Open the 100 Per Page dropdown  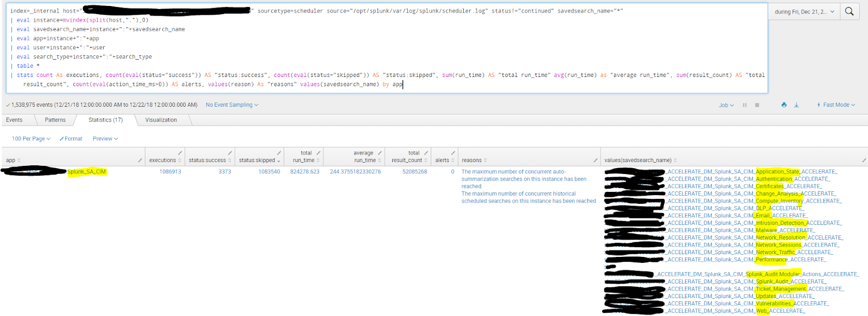click(x=31, y=139)
